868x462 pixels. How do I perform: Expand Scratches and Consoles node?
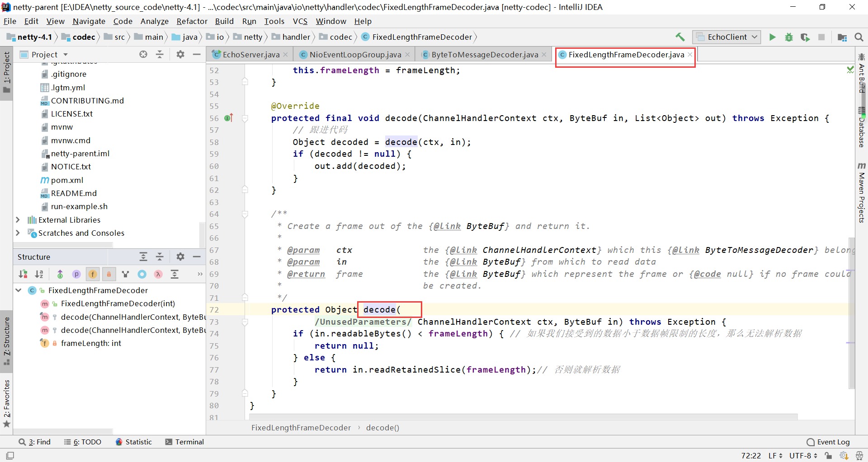coord(18,233)
